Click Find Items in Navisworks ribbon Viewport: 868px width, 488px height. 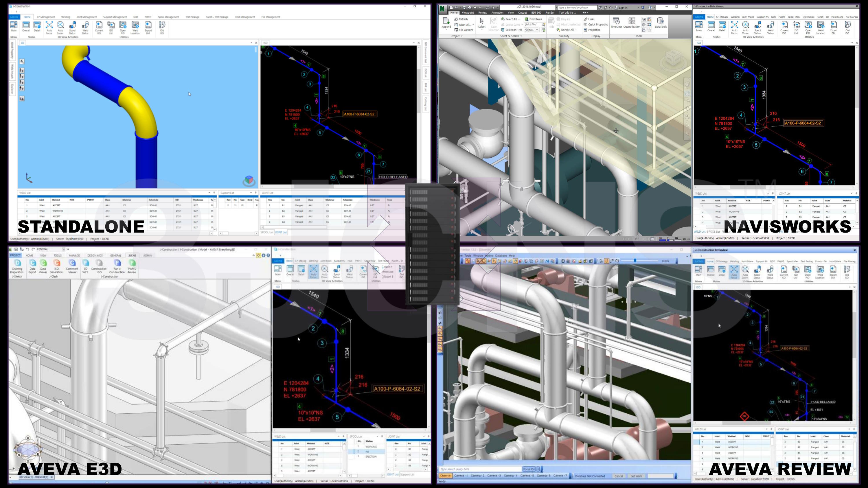pos(534,19)
